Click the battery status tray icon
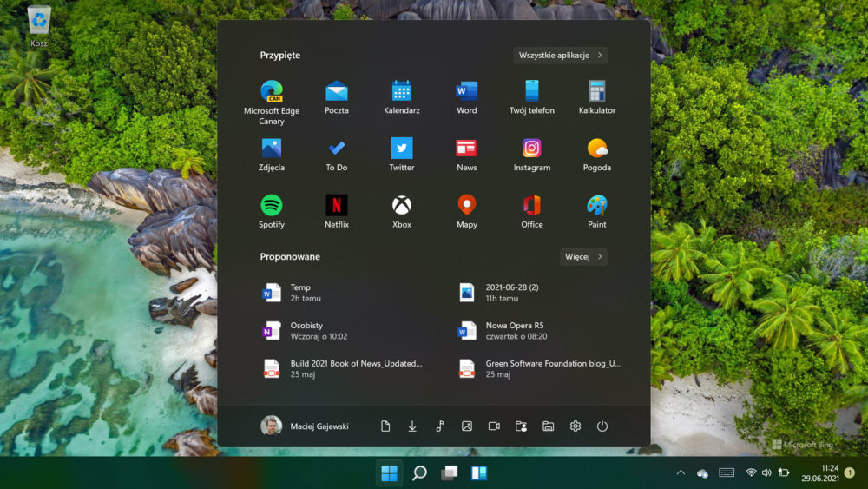868x489 pixels. [x=784, y=472]
